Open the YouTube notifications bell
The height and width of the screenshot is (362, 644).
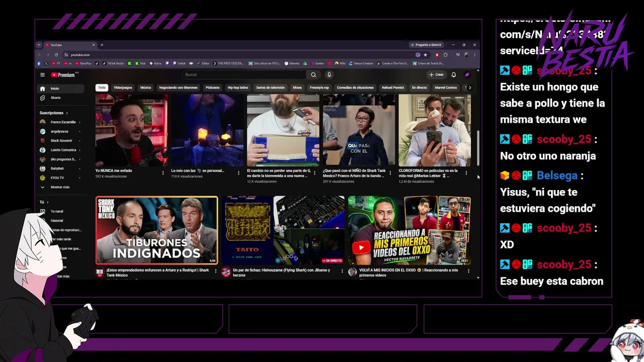click(x=453, y=75)
